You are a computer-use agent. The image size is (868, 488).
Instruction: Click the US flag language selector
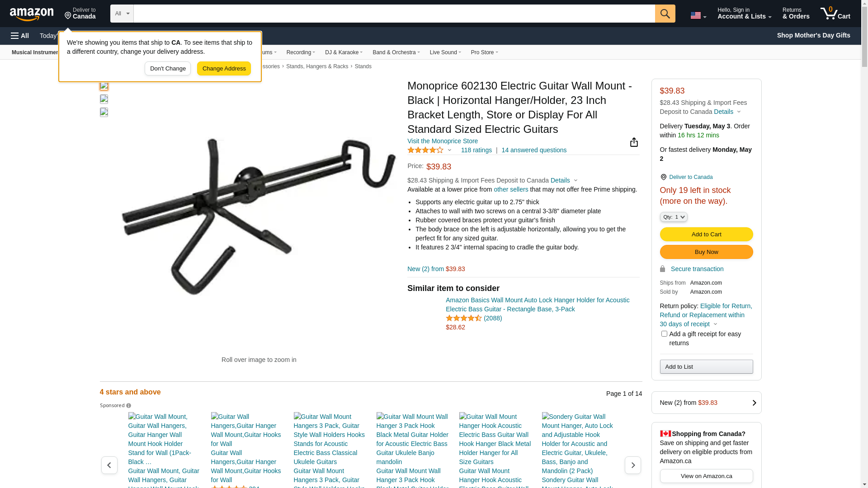pyautogui.click(x=698, y=15)
